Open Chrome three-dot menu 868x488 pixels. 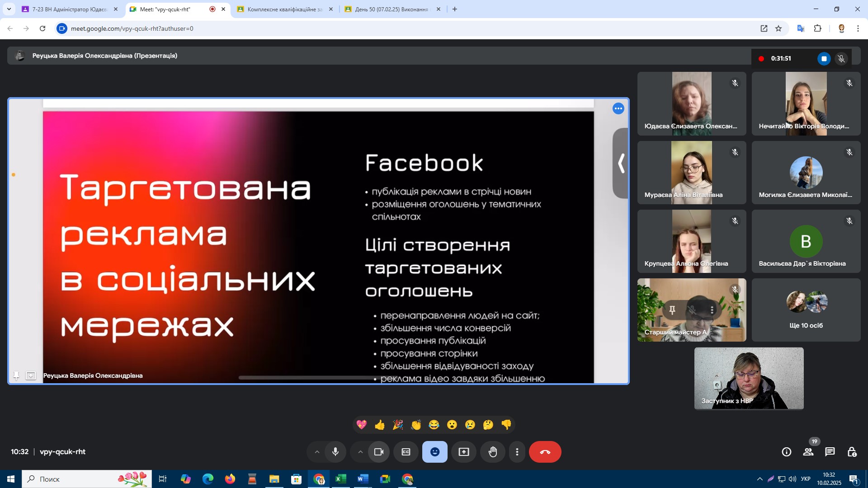point(858,28)
